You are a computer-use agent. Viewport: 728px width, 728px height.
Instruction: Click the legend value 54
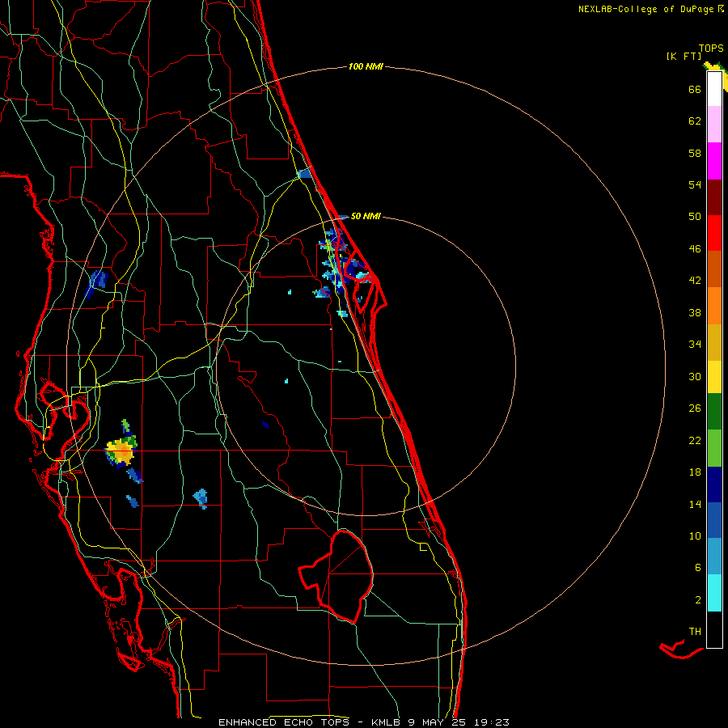click(x=695, y=184)
